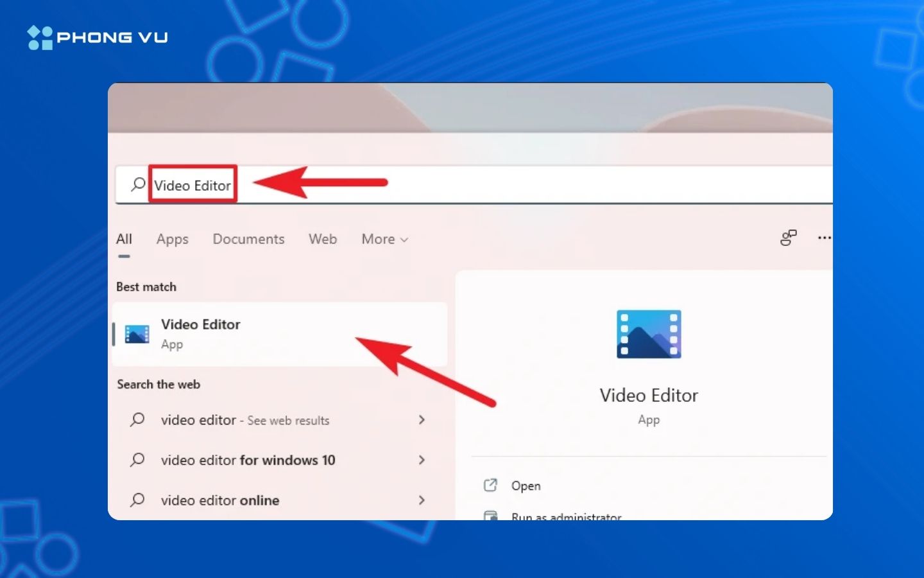Expand the More filter dropdown
This screenshot has width=924, height=578.
pyautogui.click(x=384, y=239)
